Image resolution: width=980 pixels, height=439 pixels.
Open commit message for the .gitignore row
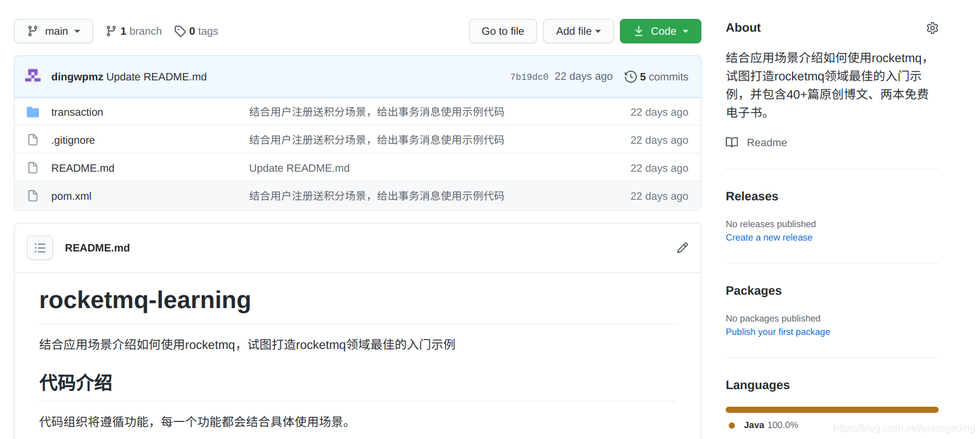pos(377,140)
